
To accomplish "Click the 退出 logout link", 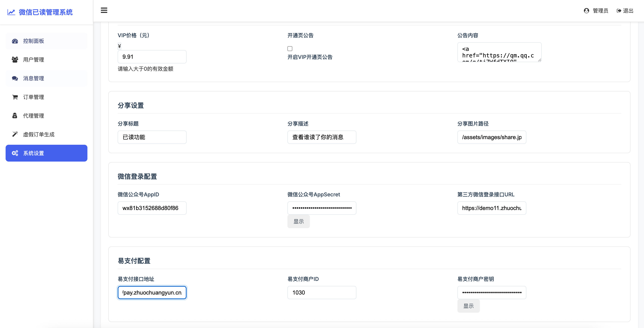I will (625, 10).
